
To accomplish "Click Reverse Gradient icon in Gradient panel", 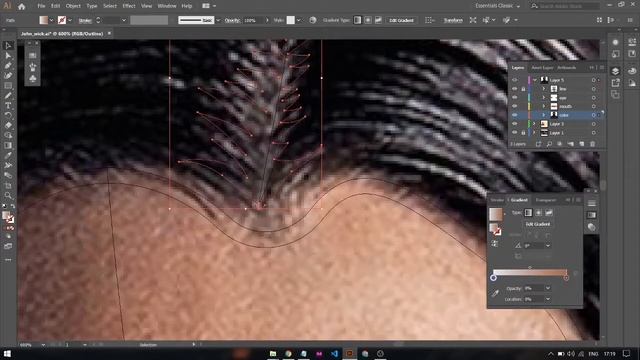I will 495,244.
